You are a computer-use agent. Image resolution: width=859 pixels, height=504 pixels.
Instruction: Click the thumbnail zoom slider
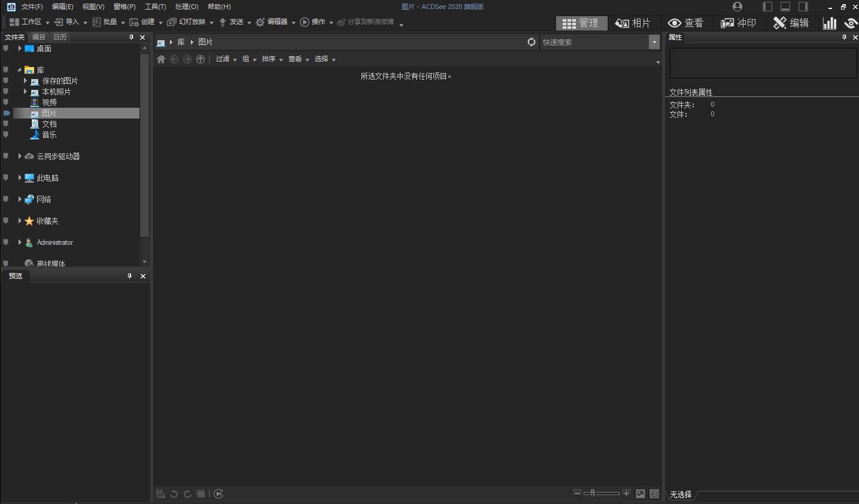[601, 493]
